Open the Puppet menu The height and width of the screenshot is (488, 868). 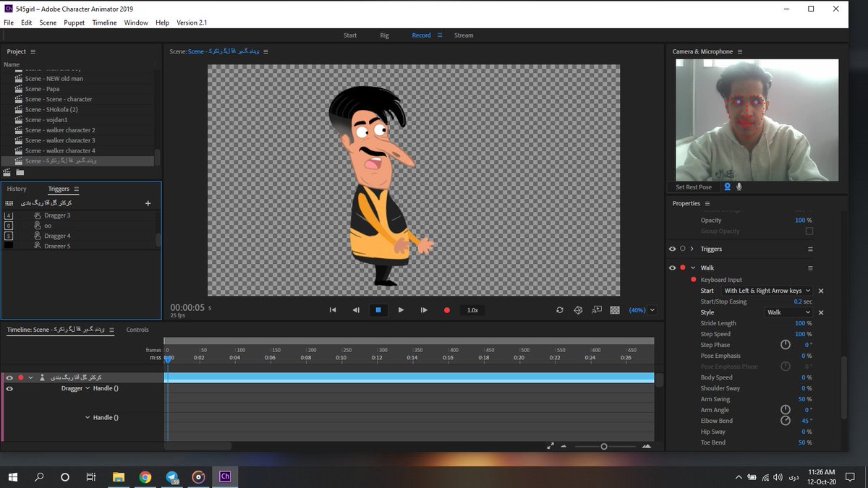point(75,22)
